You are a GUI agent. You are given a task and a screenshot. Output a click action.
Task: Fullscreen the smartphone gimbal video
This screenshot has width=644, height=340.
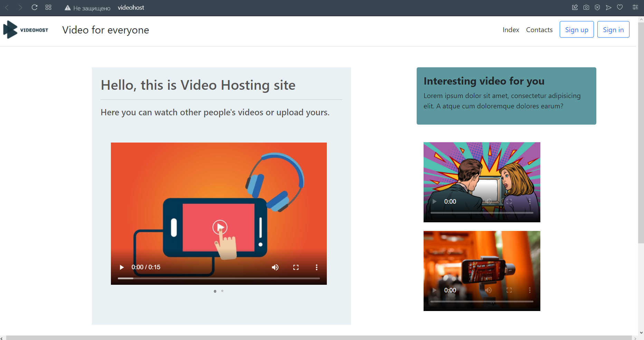(x=509, y=290)
